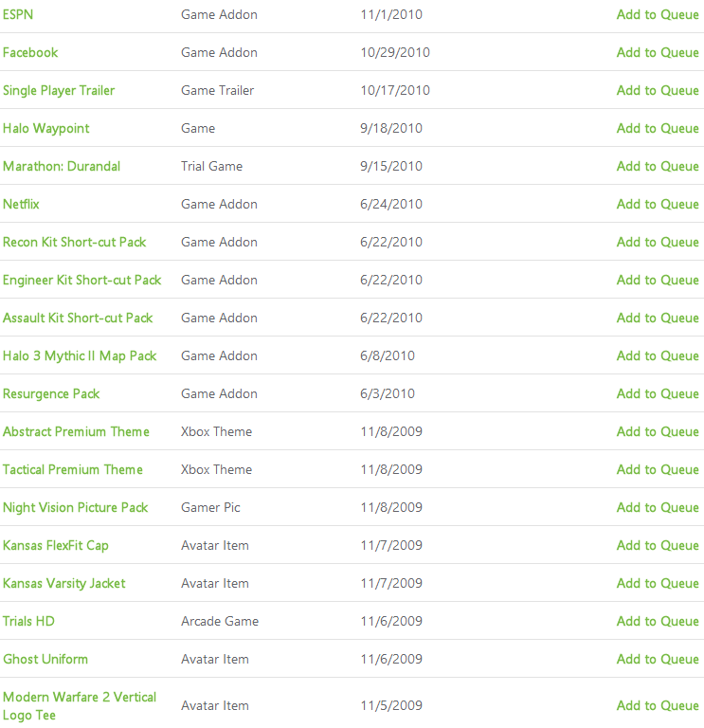Select the date 6/3/2010
This screenshot has height=728, width=704.
pos(388,393)
